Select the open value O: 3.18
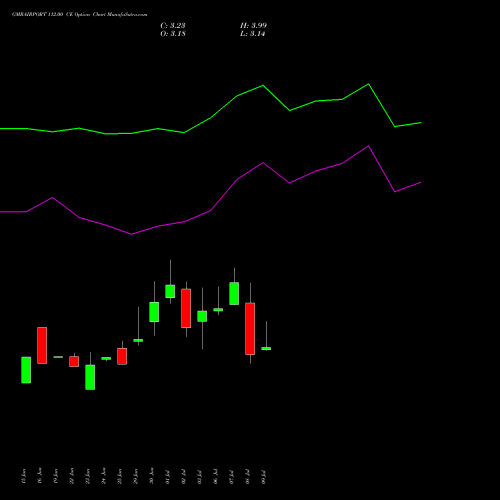The height and width of the screenshot is (500, 500). pos(173,34)
